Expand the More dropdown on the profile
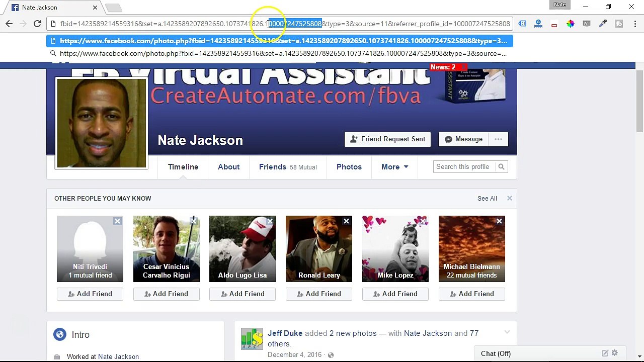This screenshot has width=644, height=362. (x=395, y=167)
